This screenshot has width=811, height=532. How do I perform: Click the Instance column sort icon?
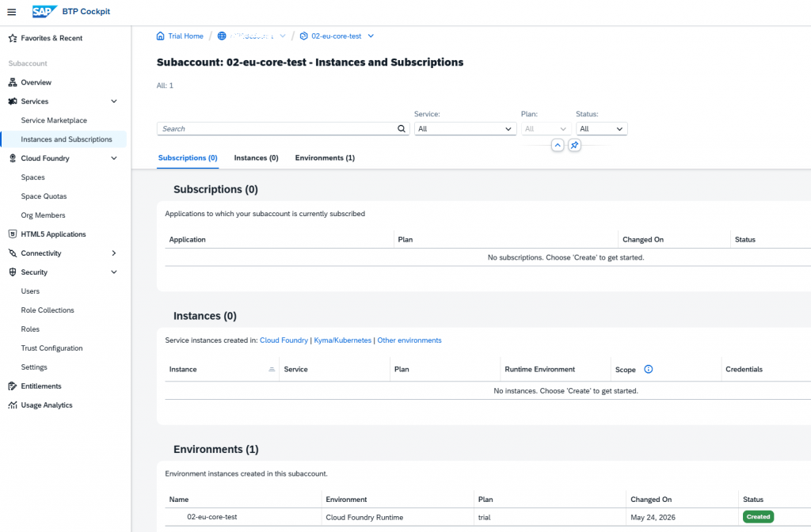pos(272,369)
